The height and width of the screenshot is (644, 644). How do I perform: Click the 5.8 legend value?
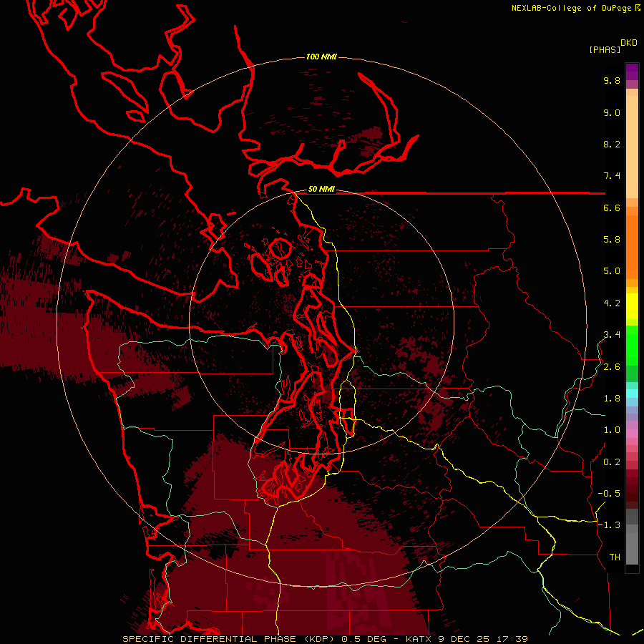coord(612,240)
